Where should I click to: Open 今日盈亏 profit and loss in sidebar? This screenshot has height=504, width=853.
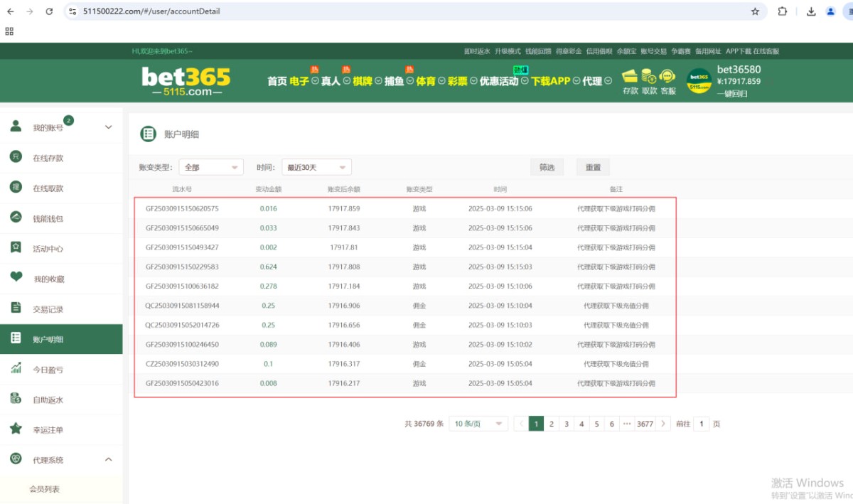[x=48, y=370]
